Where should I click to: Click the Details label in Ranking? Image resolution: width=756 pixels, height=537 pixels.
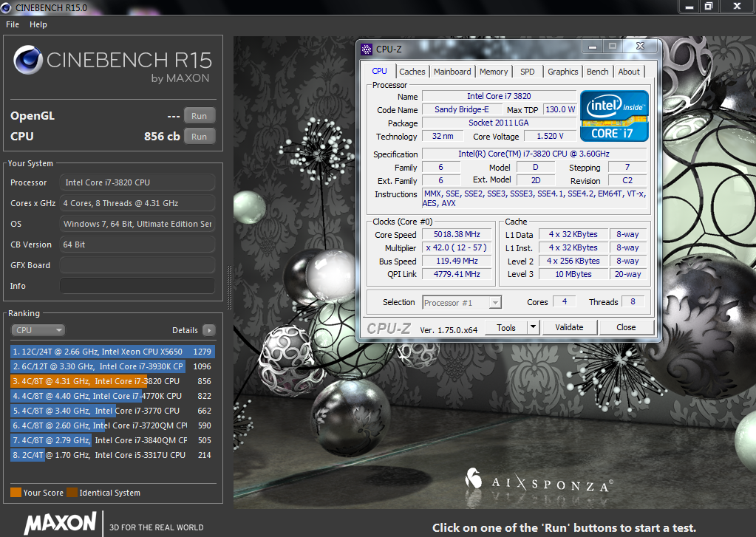[185, 330]
